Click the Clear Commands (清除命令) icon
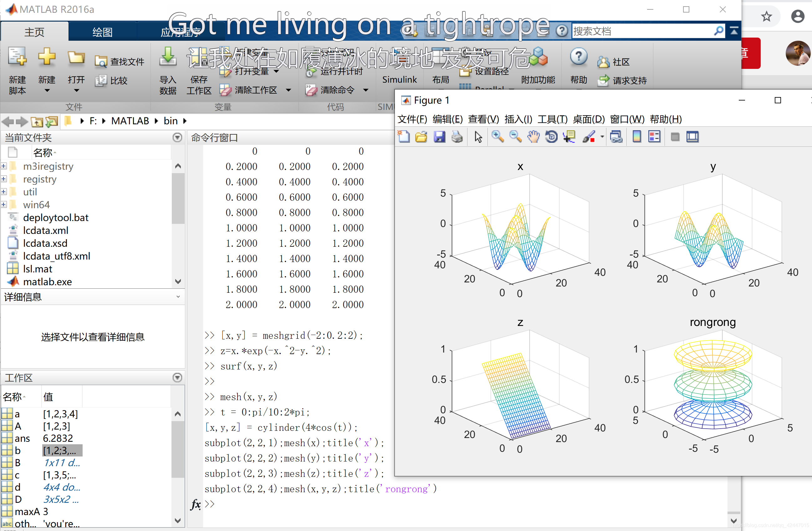This screenshot has width=812, height=531. point(311,90)
